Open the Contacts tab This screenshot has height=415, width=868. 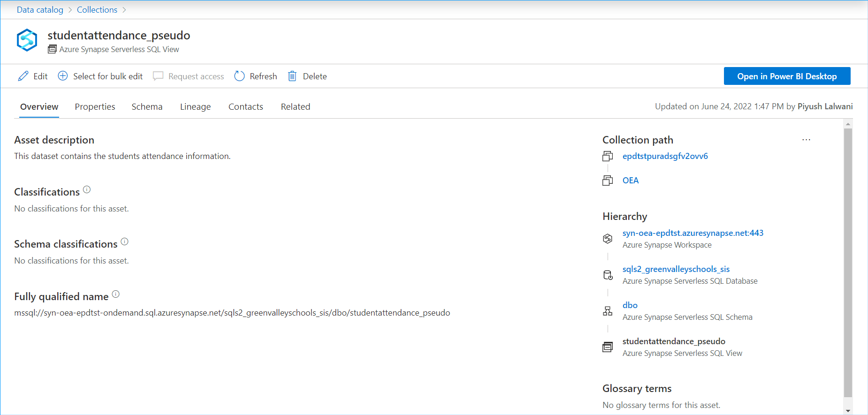[246, 107]
